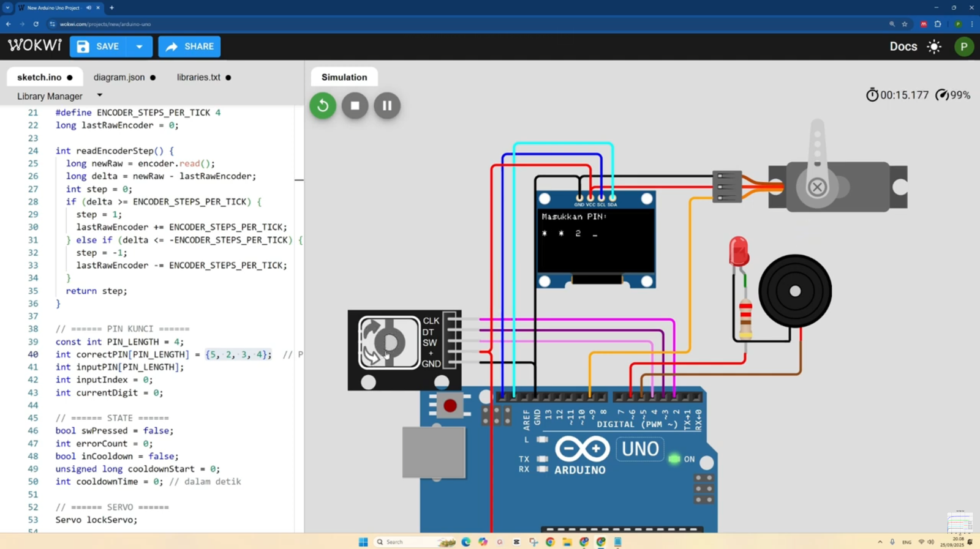Open a new browser tab with plus

point(111,8)
